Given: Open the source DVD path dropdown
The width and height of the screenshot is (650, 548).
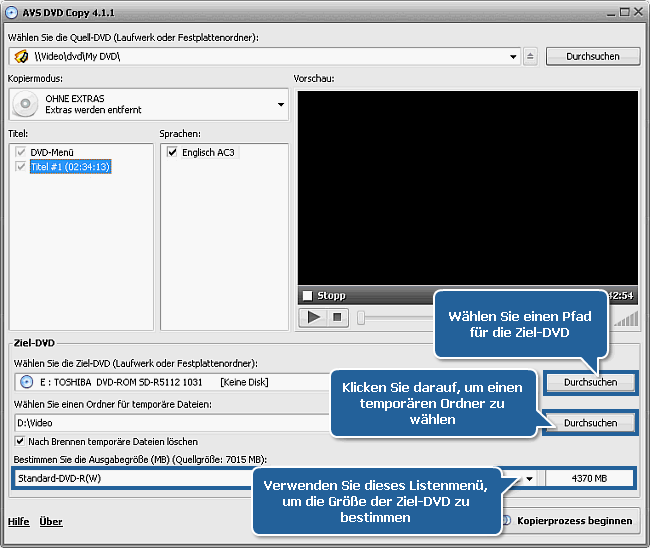Looking at the screenshot, I should [x=513, y=57].
